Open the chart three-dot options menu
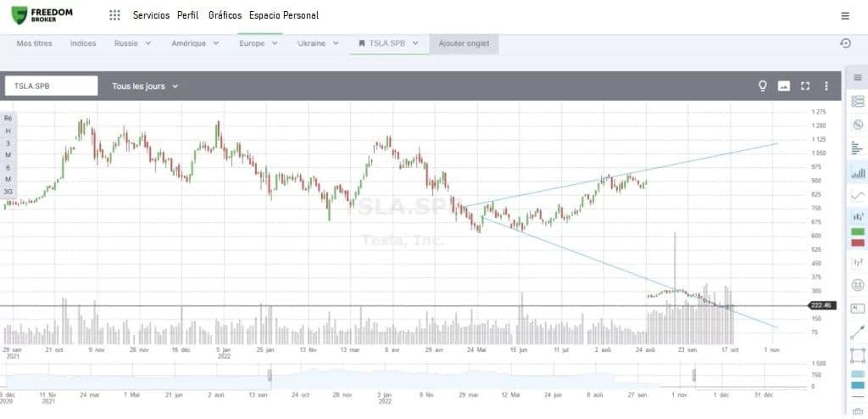The height and width of the screenshot is (419, 868). 826,86
